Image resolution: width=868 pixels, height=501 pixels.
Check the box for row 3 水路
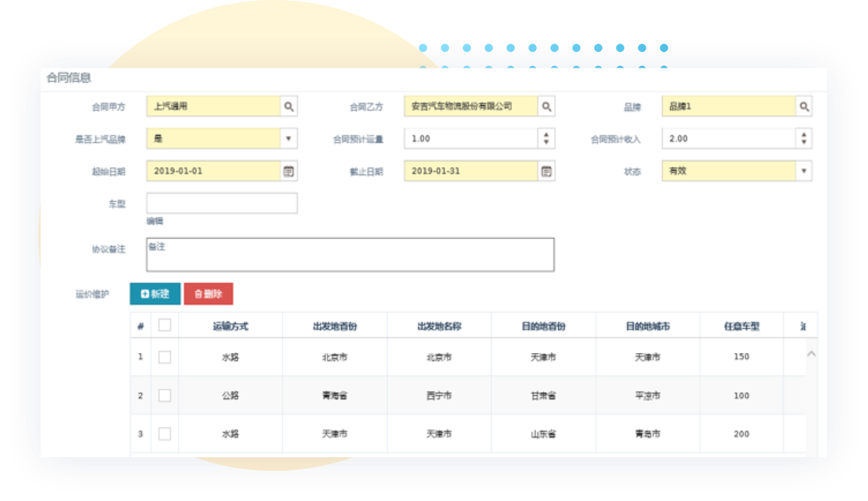(165, 434)
